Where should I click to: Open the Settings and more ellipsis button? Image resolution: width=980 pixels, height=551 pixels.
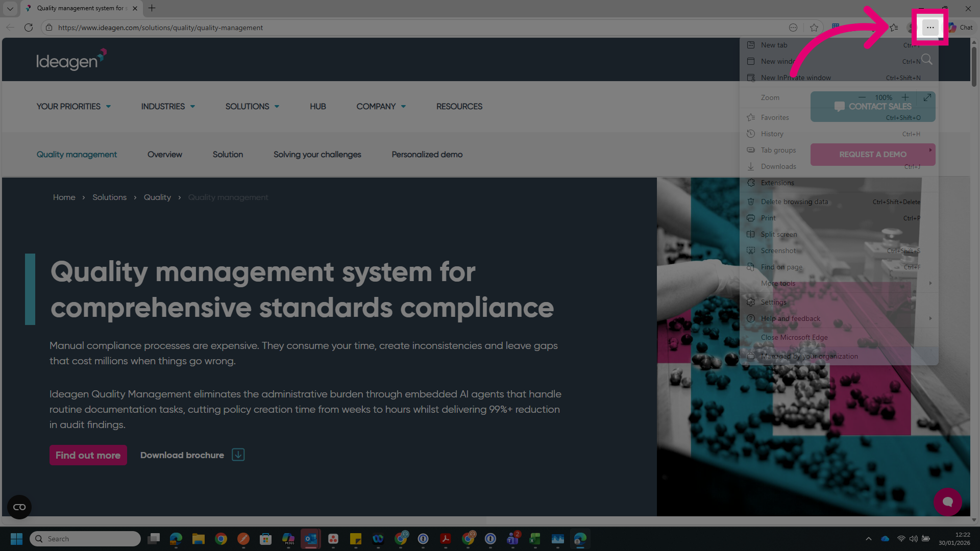[x=930, y=28]
